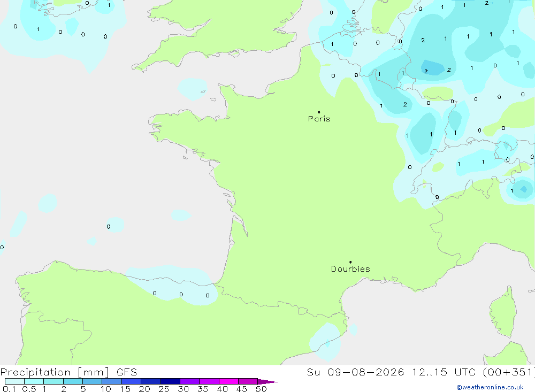Select the legend swatch starting at 1
The height and width of the screenshot is (392, 535).
pos(53,381)
